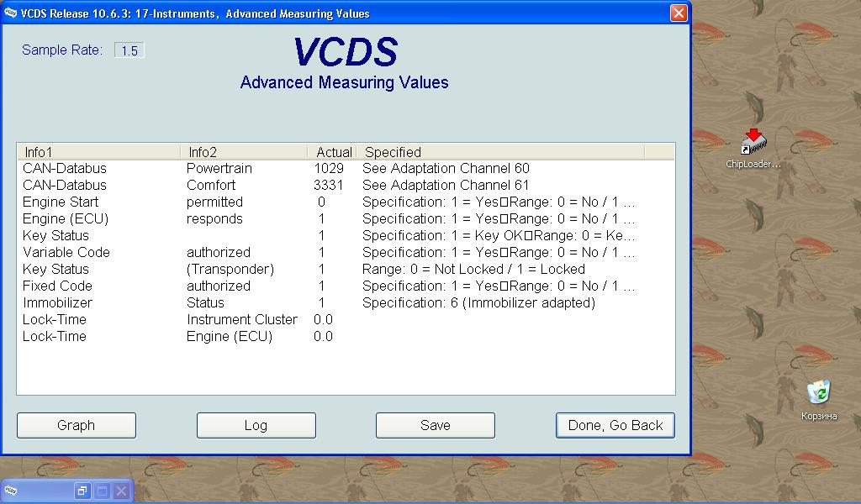
Task: Select Key Status (Transponder) row
Action: (x=346, y=270)
